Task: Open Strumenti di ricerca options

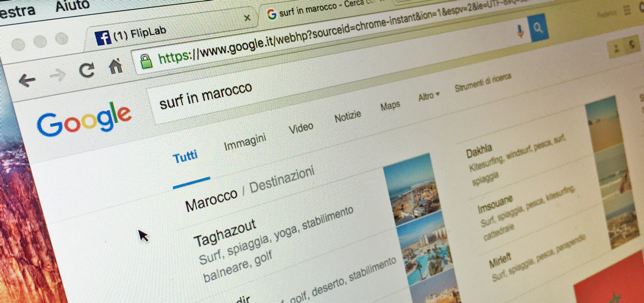Action: pos(483,82)
